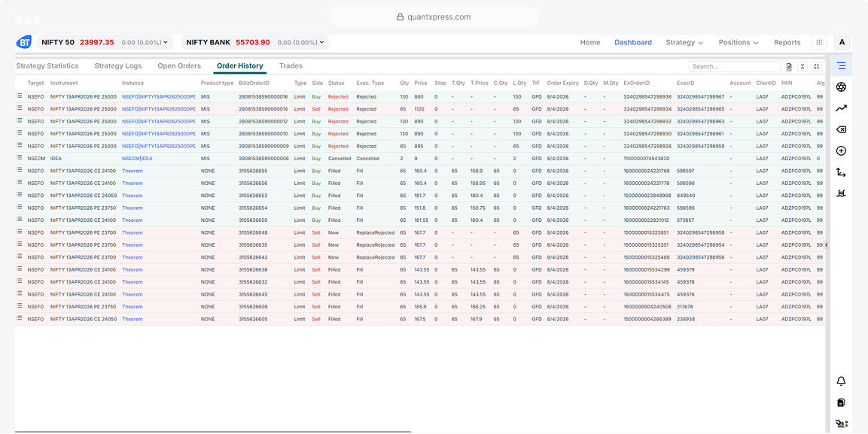Open row menu for cancelled IDEA order
Screen dimensions: 868x434
[20, 158]
